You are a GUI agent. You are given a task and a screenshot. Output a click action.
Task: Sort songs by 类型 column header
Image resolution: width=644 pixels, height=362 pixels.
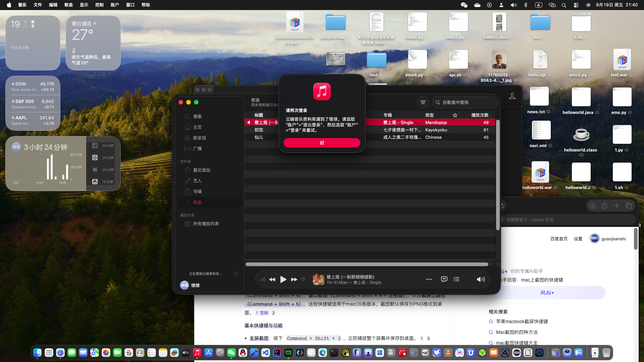(x=429, y=115)
